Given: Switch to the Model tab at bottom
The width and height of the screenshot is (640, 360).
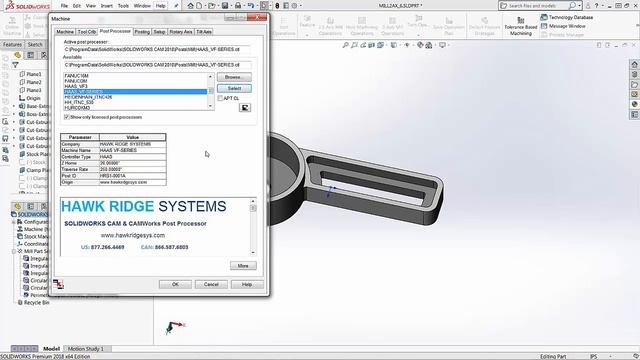Looking at the screenshot, I should 51,349.
